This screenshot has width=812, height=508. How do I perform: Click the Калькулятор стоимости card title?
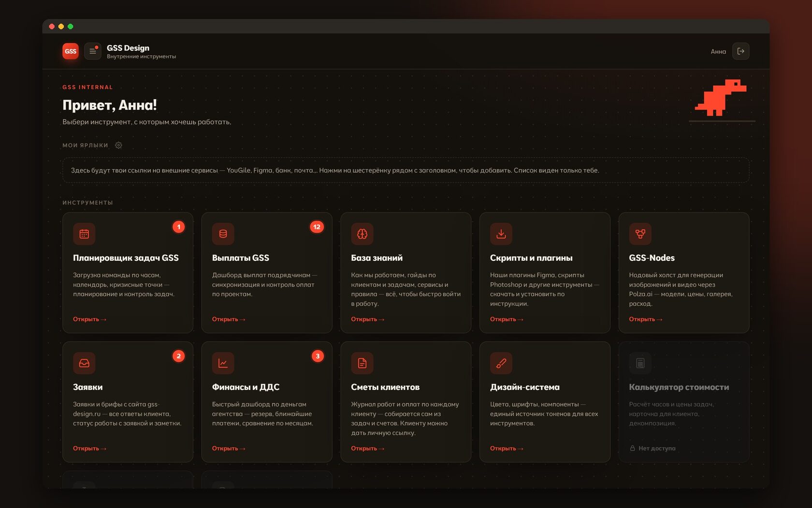click(x=679, y=387)
